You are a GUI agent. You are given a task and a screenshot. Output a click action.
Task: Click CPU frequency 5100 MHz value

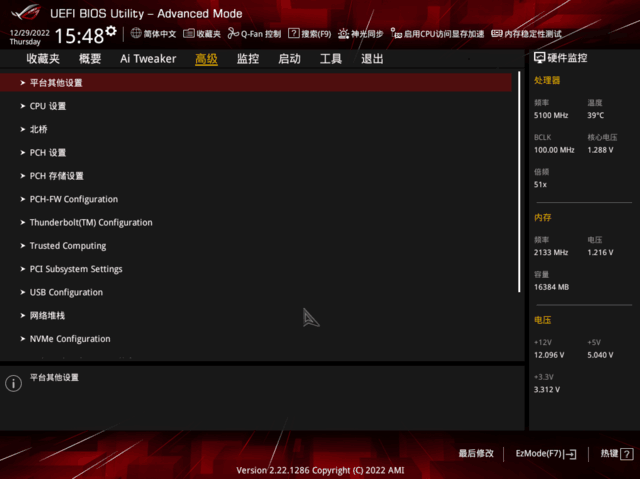(551, 115)
